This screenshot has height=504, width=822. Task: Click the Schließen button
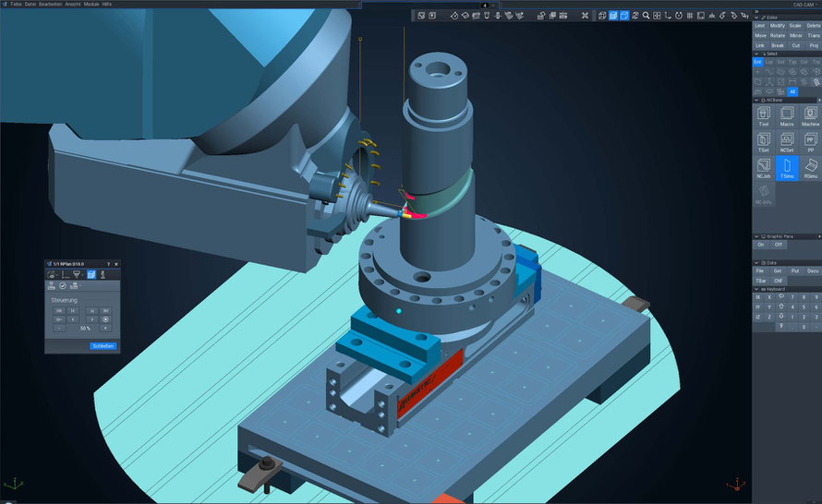coord(103,346)
